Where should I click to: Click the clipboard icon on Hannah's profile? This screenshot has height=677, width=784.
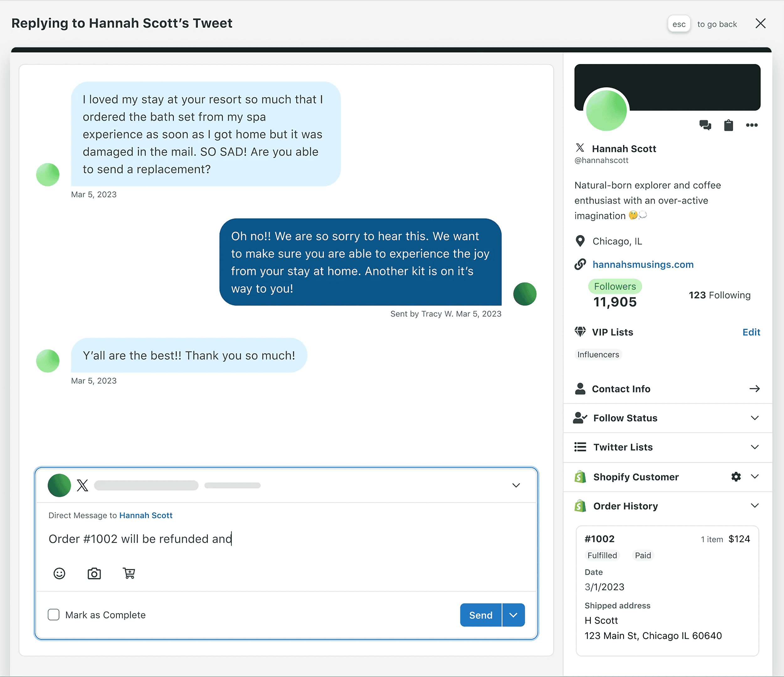[729, 125]
